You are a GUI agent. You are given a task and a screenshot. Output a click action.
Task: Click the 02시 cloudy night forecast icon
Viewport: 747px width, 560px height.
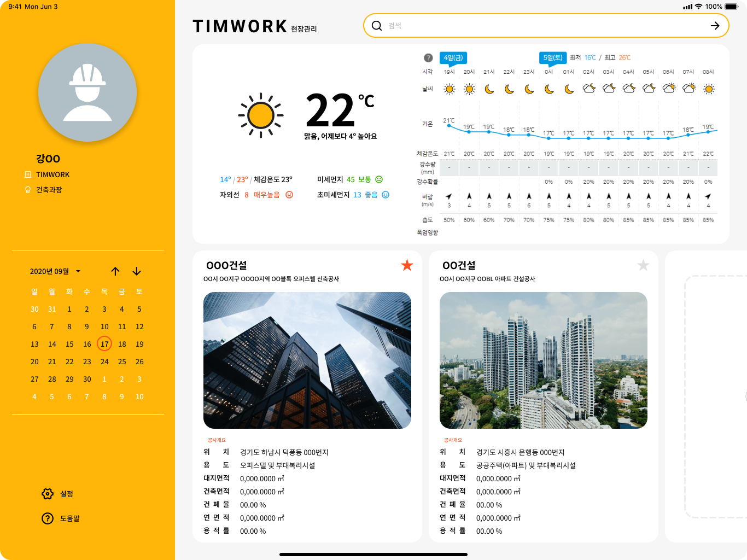pos(589,89)
